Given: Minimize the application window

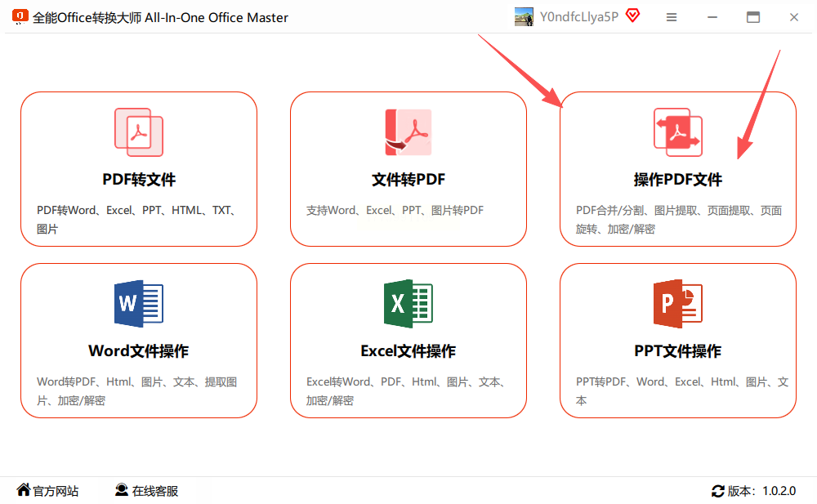Looking at the screenshot, I should [x=712, y=17].
